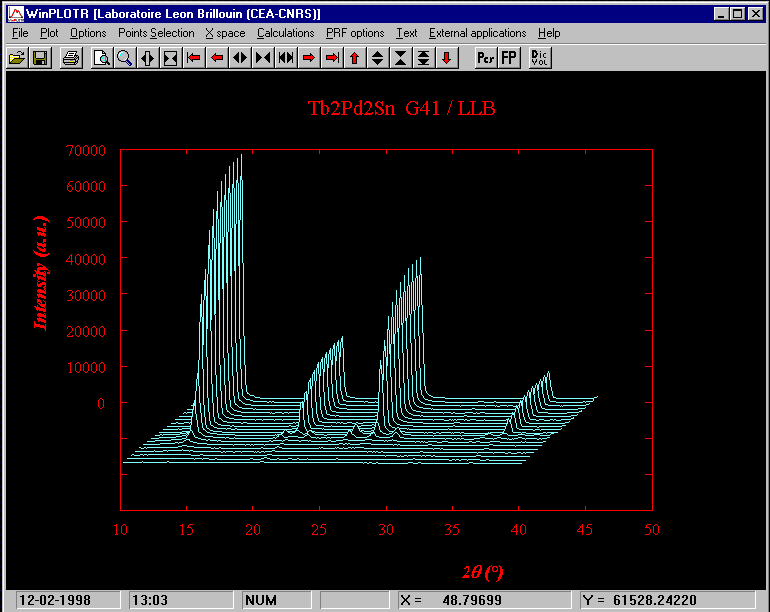Launch the DicVol toolbar button

click(x=540, y=58)
